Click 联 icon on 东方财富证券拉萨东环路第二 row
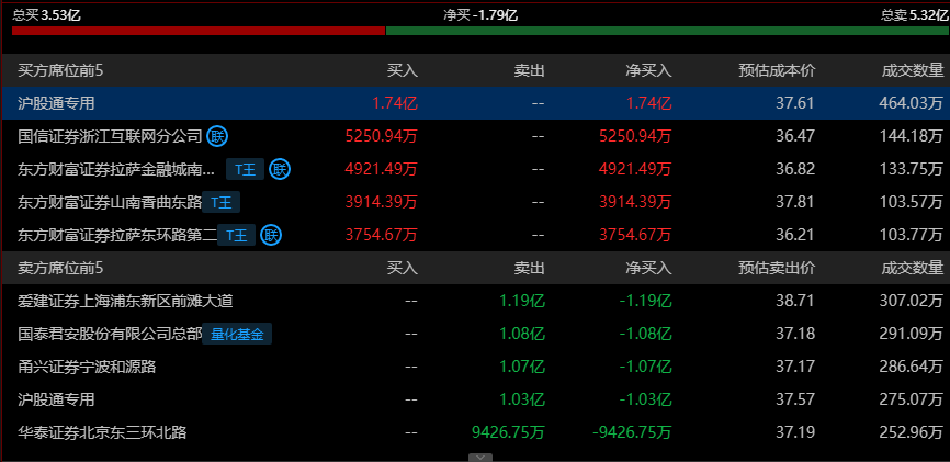 click(270, 235)
